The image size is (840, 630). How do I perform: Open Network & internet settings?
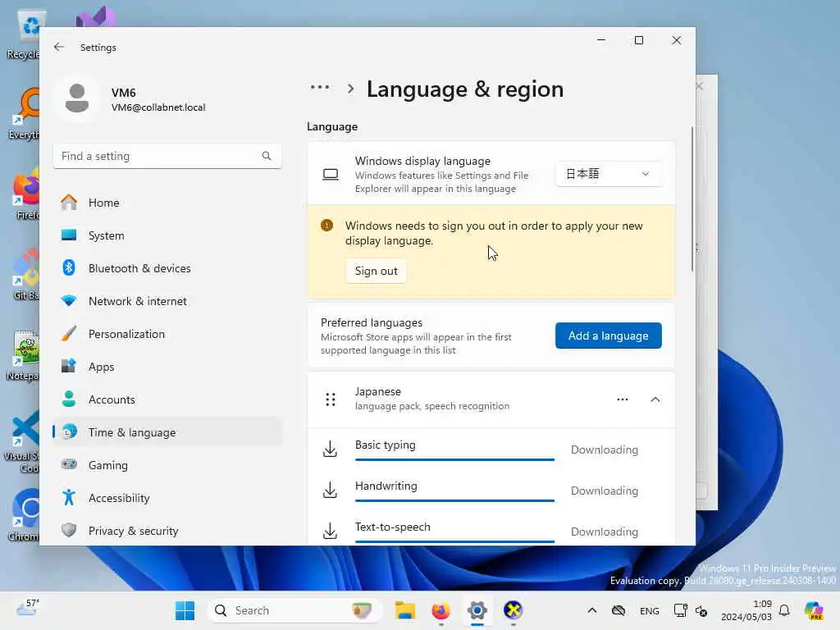tap(167, 301)
